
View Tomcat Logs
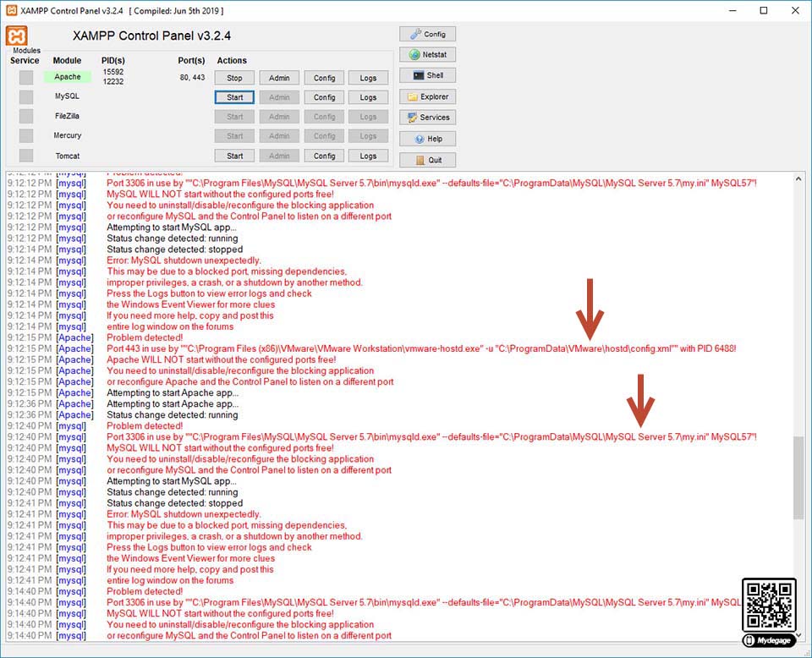point(368,156)
